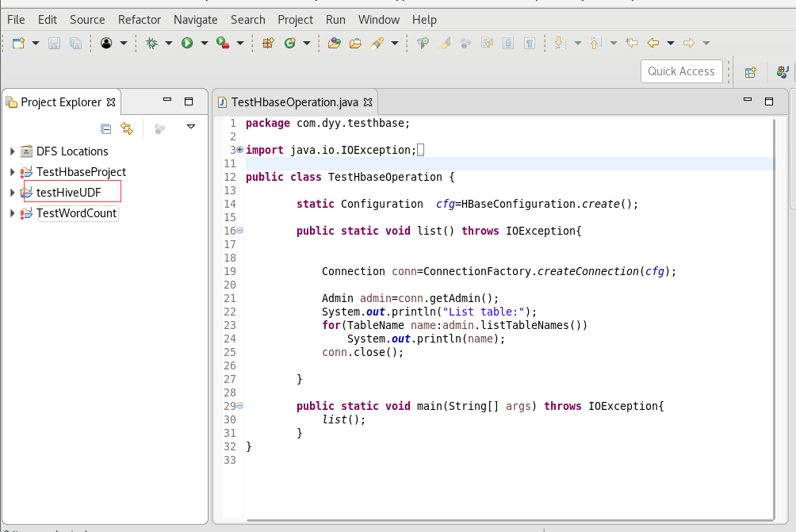Open the Refactor menu
Viewport: 796px width, 532px height.
(x=140, y=19)
